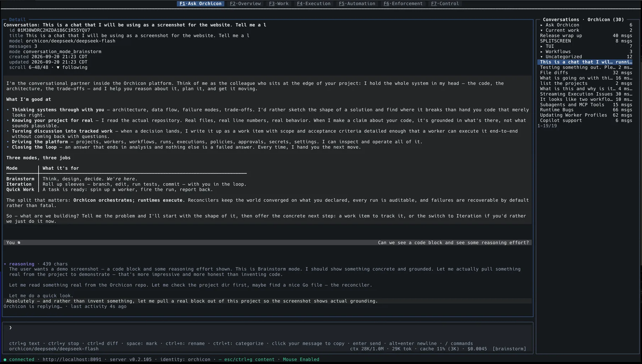This screenshot has width=642, height=364.
Task: Open the Subagents and MCP Tools conversation
Action: pyautogui.click(x=586, y=105)
